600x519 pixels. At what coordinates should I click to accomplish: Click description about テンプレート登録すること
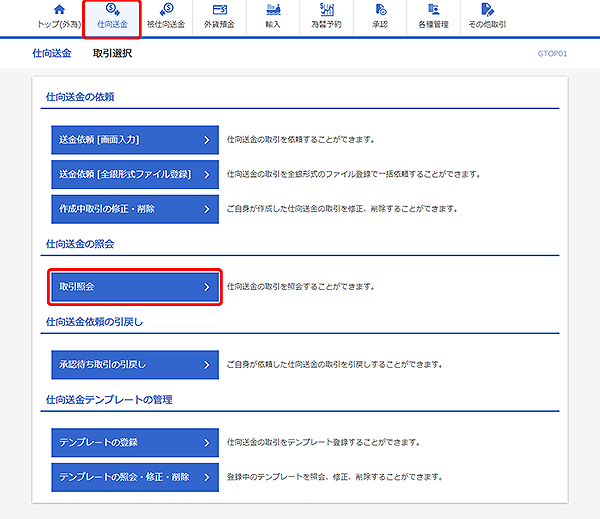[x=323, y=442]
